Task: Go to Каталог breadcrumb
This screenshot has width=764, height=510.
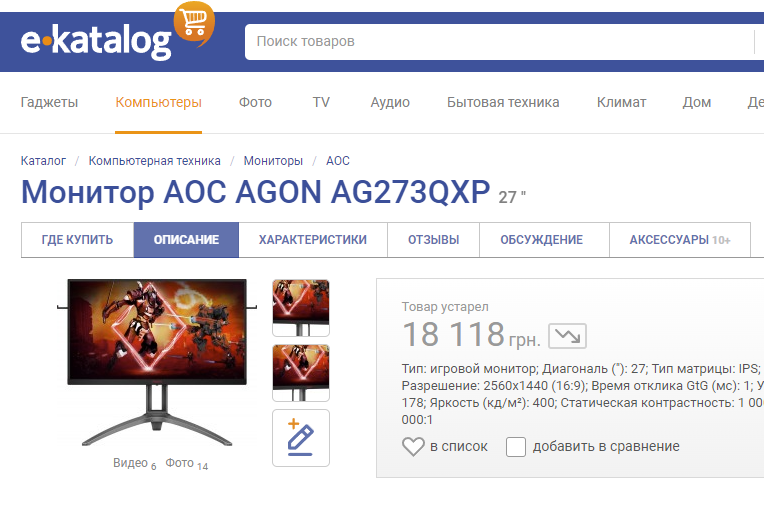Action: [x=43, y=161]
